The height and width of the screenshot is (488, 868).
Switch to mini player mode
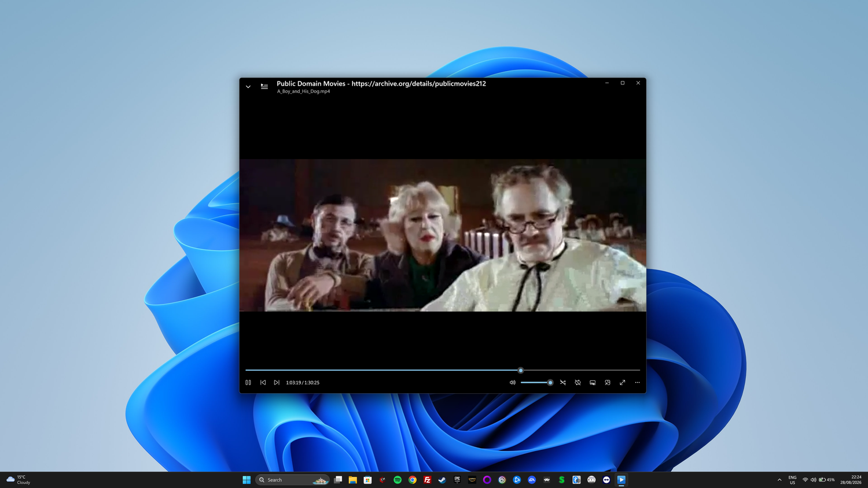[x=608, y=382]
